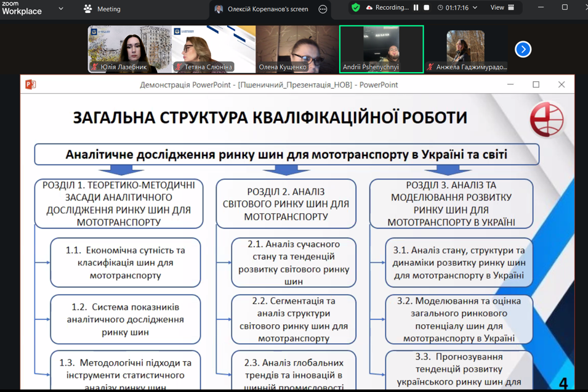Click the PowerPoint logo icon
The width and height of the screenshot is (588, 392).
pyautogui.click(x=30, y=84)
